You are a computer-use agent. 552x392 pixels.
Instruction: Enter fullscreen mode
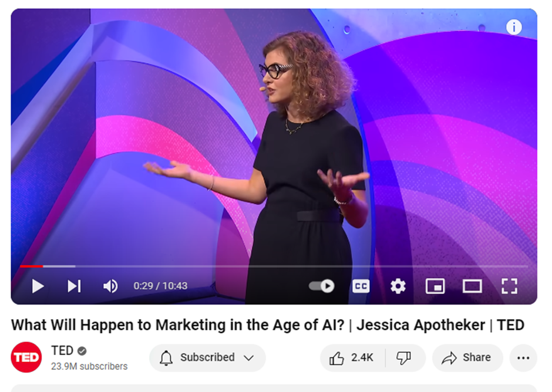509,286
